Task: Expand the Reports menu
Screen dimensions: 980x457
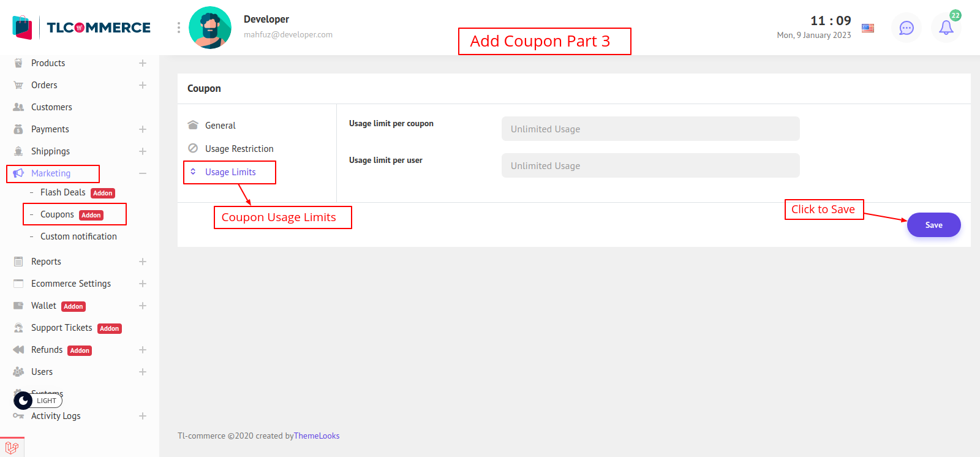Action: 142,262
